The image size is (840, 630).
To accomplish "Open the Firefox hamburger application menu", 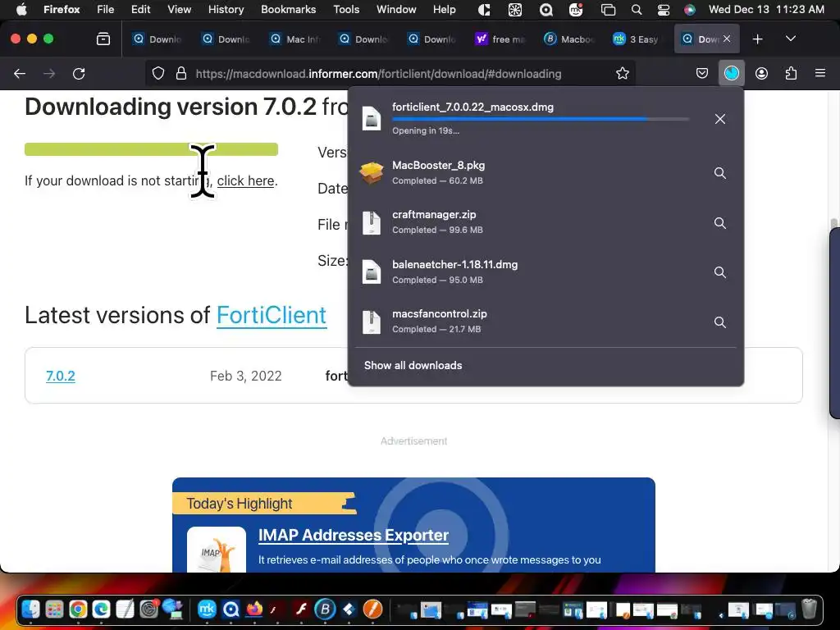I will [x=819, y=73].
